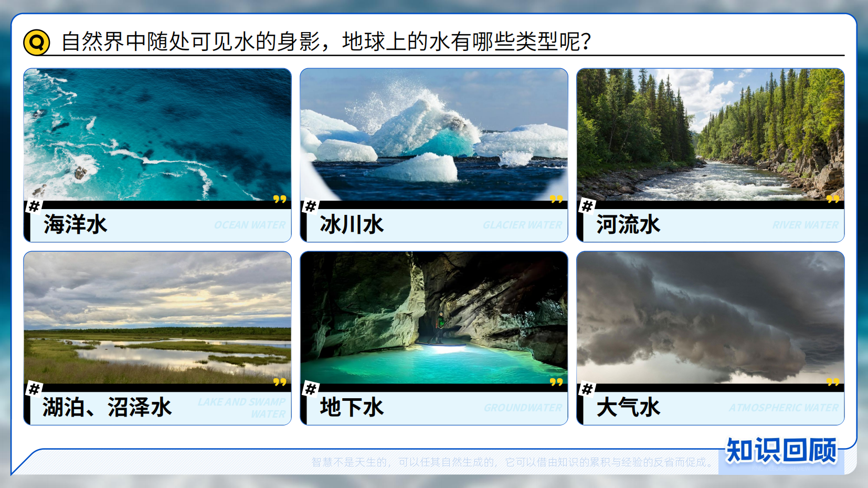Click the hash icon beside 地下水
The height and width of the screenshot is (488, 868).
[311, 389]
